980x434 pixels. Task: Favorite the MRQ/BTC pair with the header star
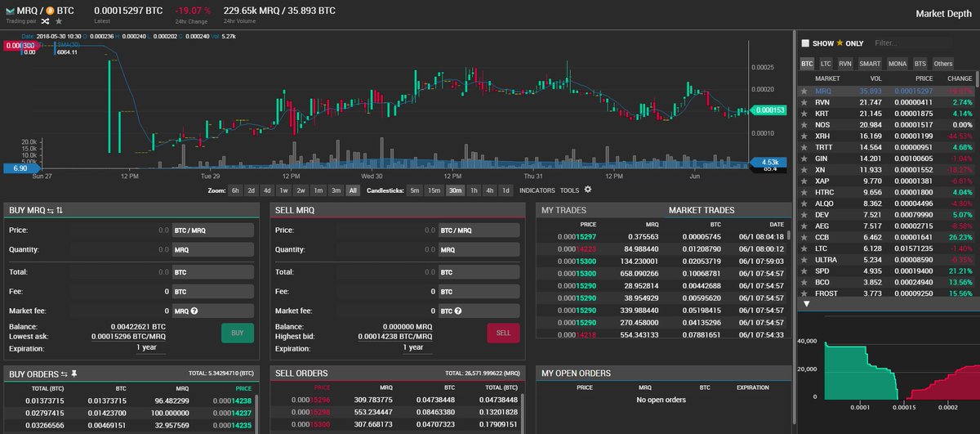tap(58, 20)
